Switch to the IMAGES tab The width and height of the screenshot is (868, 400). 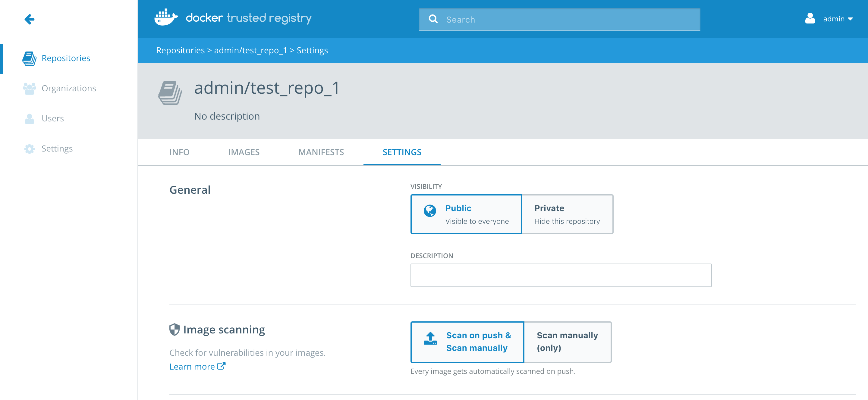click(x=244, y=152)
